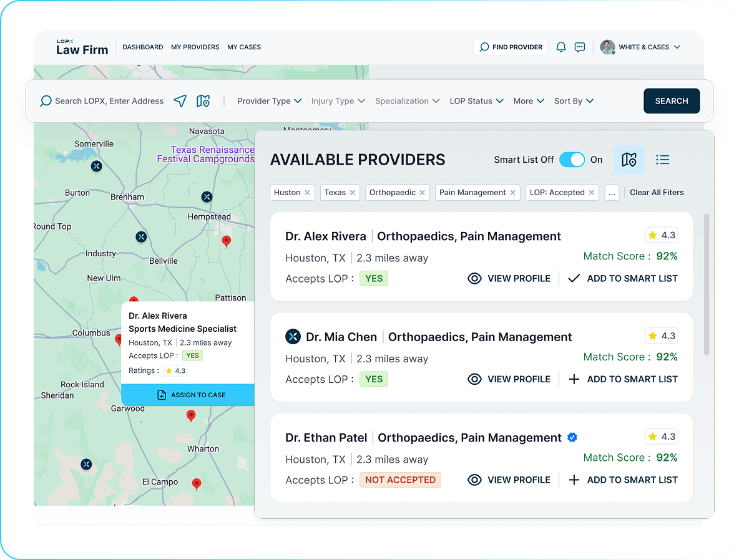Click the red pin above Wharton

(x=191, y=415)
